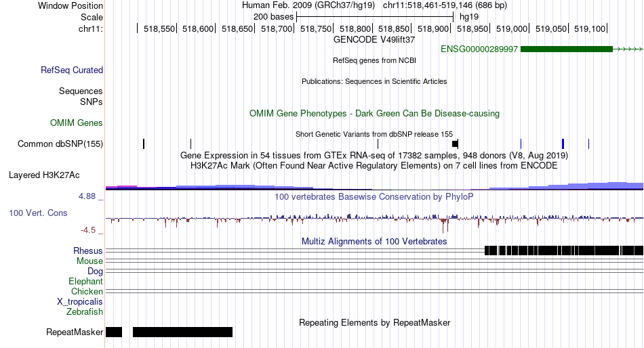Click the 519,100 ruler coordinate

coord(589,28)
